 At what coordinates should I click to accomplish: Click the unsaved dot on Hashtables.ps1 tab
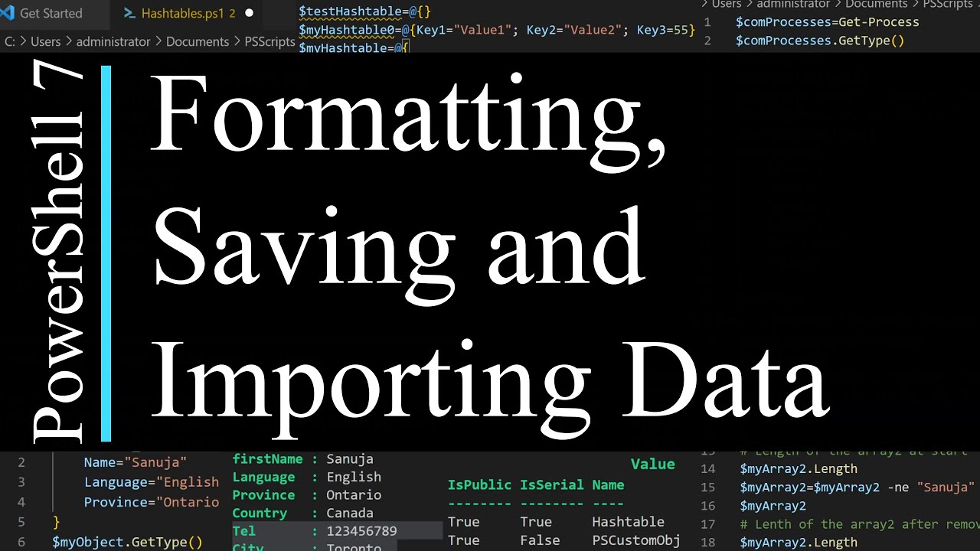[x=249, y=13]
